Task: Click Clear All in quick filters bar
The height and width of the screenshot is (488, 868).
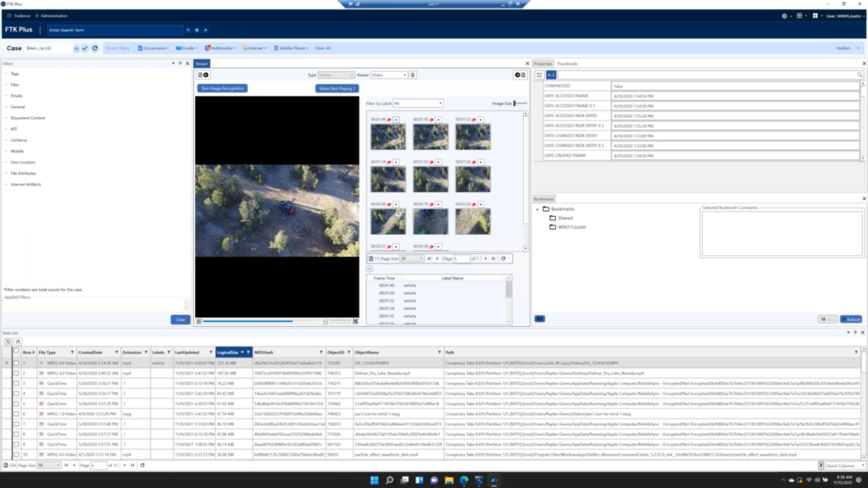Action: 323,48
